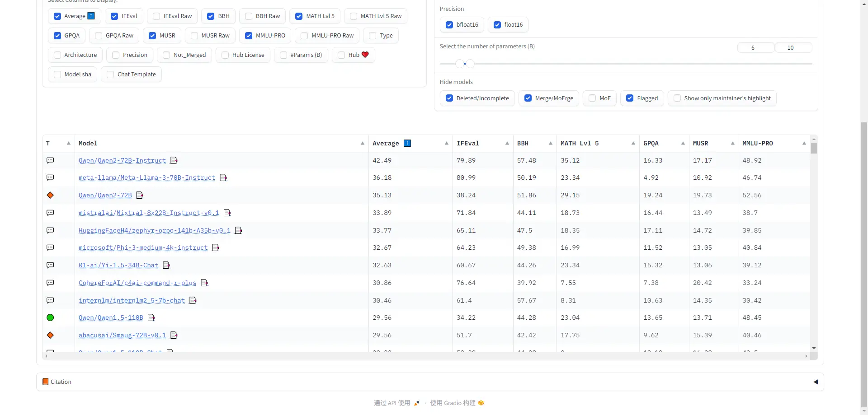
Task: Open document icon next to Qwen2-72B-Instruct
Action: [x=174, y=160]
